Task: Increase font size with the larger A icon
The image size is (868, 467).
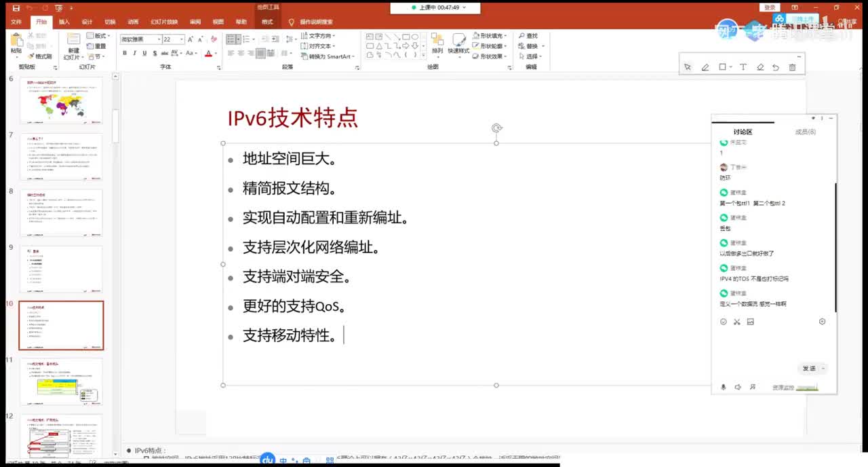Action: click(191, 39)
